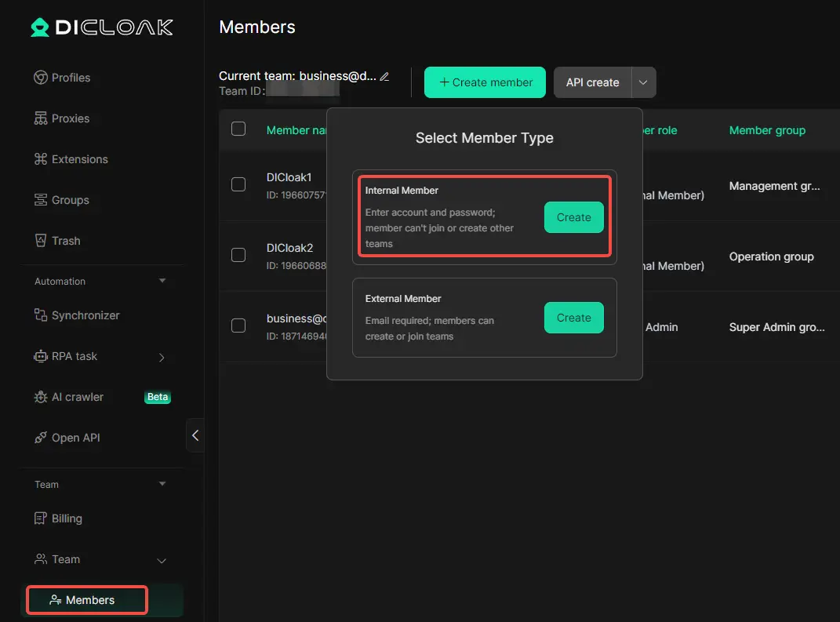Click the AI crawler bug icon
This screenshot has height=622, width=840.
click(41, 397)
